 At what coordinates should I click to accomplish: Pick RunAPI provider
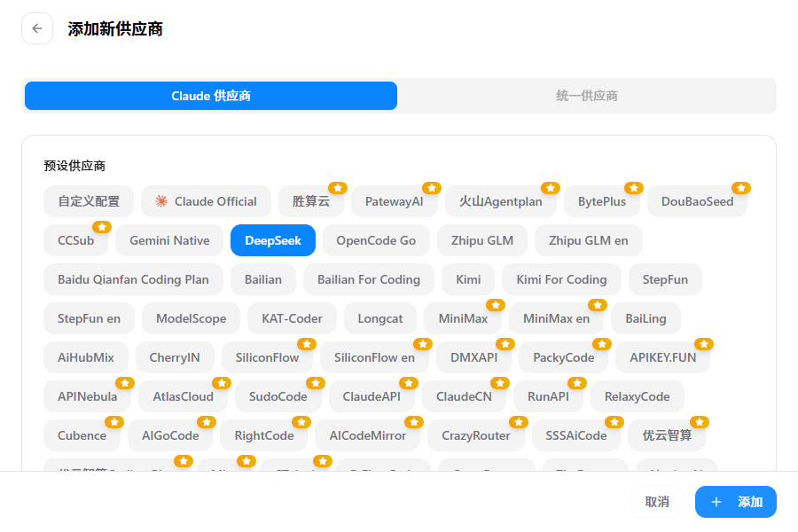pos(548,396)
